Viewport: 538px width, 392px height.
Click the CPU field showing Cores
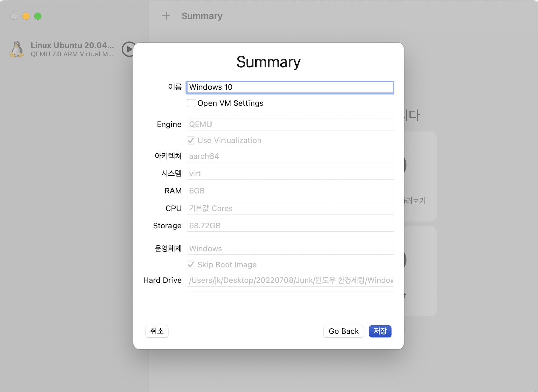click(x=290, y=209)
